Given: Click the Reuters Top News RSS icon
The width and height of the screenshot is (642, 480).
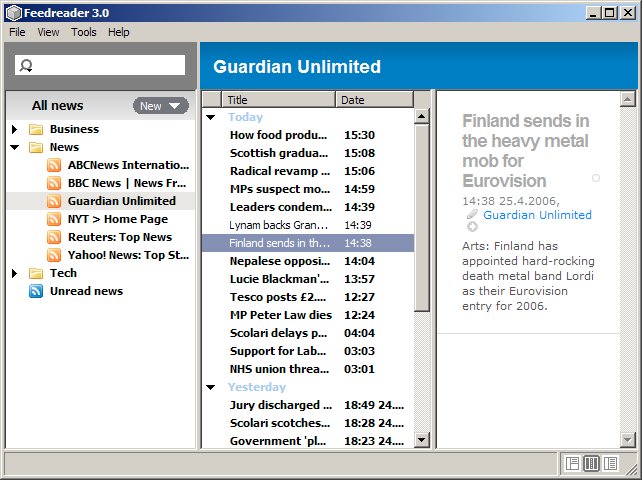Looking at the screenshot, I should (54, 237).
